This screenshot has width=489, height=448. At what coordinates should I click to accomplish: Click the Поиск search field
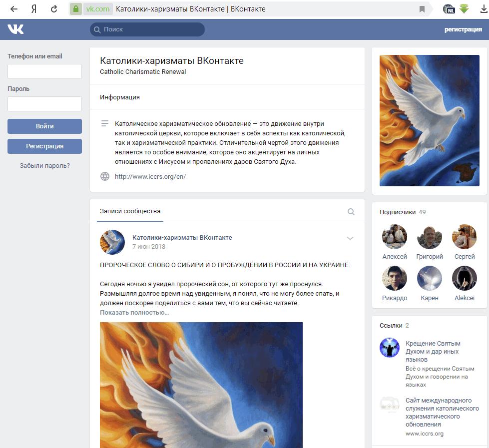(x=147, y=29)
